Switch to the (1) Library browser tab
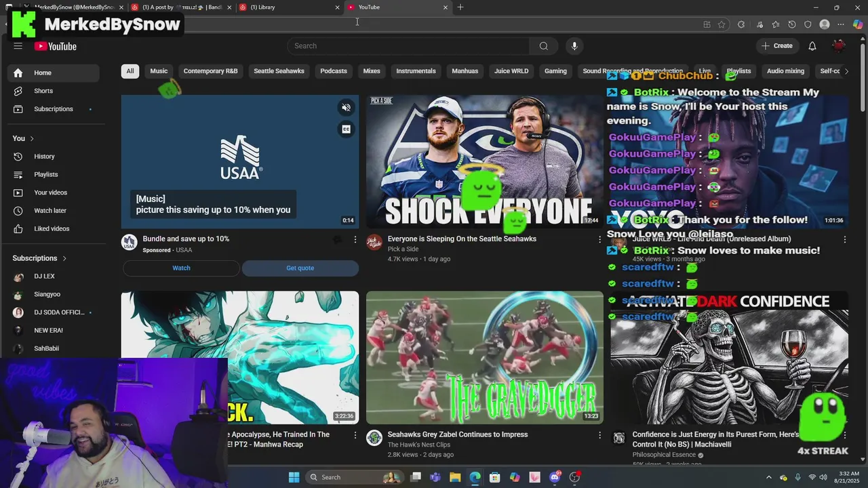The image size is (868, 488). pyautogui.click(x=288, y=7)
